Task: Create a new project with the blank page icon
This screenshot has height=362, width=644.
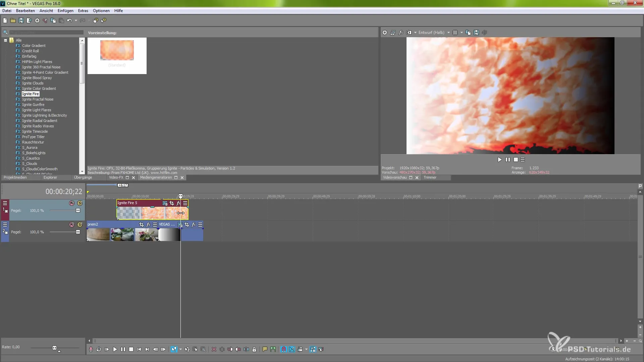Action: (5, 20)
